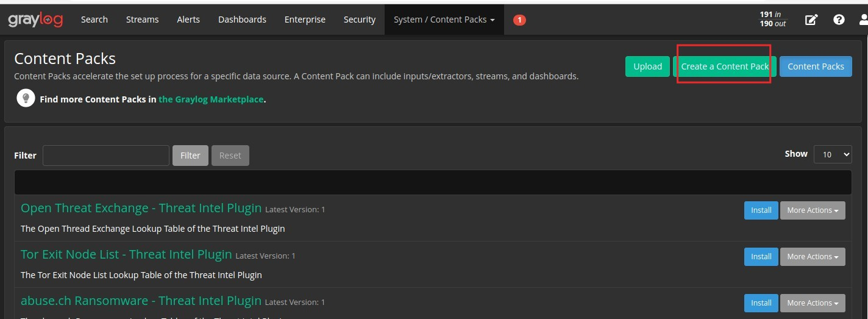Focus the Filter text field

[106, 156]
